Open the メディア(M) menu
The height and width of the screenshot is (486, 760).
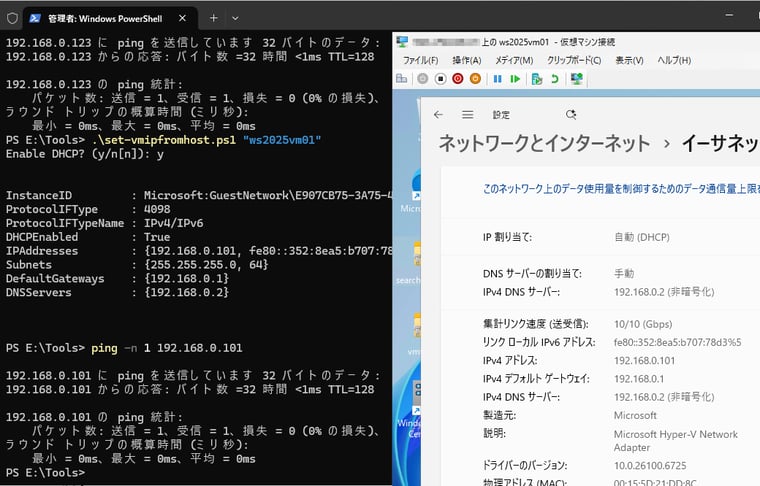coord(514,60)
